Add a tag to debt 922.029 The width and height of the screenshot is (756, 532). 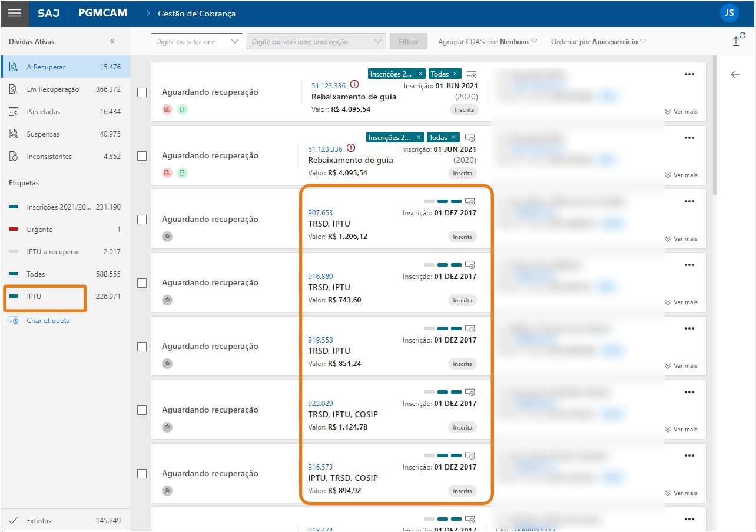(470, 392)
